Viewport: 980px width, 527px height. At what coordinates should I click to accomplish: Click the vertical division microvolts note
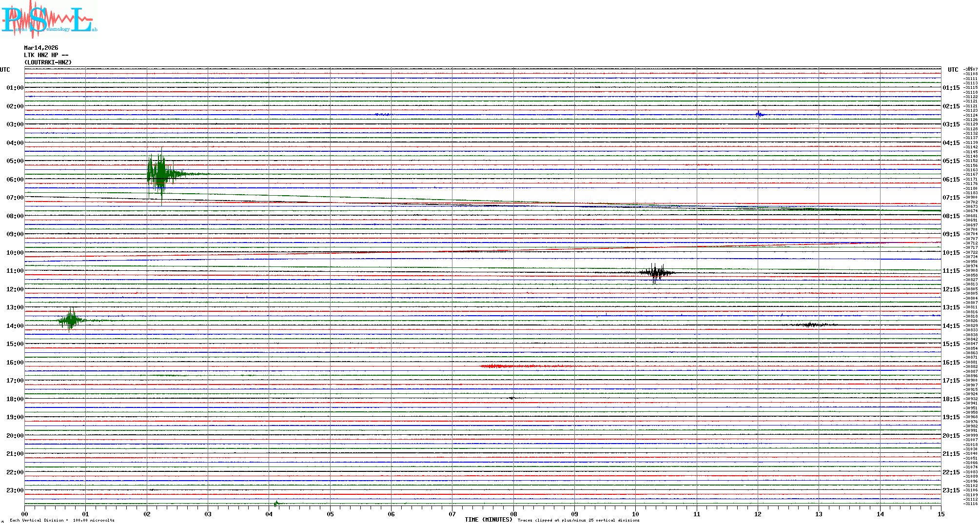point(62,520)
